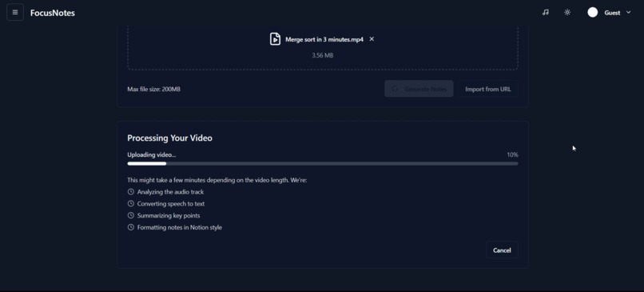Click the Guest avatar circle
644x292 pixels.
(x=592, y=12)
